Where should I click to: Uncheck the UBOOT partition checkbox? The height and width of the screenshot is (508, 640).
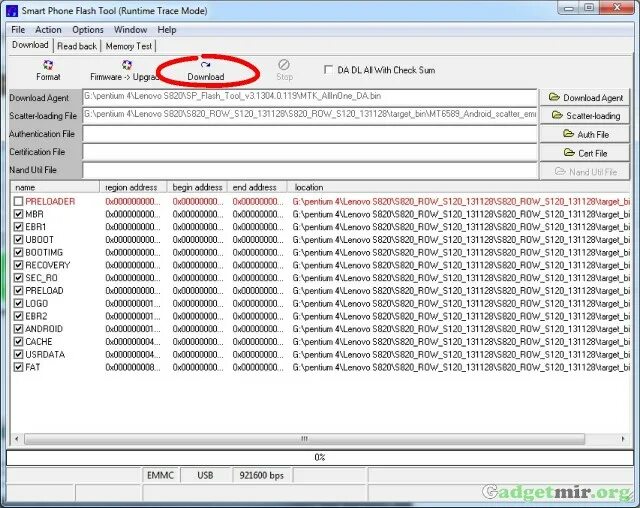(18, 240)
